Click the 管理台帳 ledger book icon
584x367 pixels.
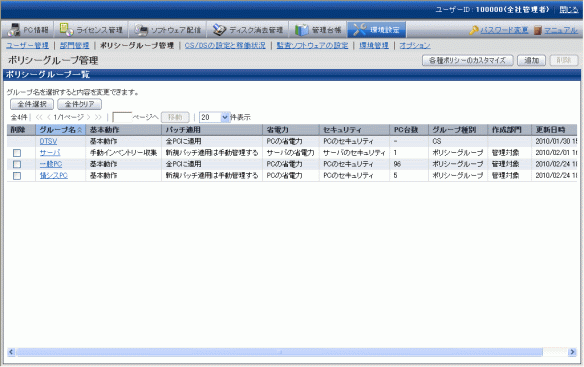[x=302, y=30]
